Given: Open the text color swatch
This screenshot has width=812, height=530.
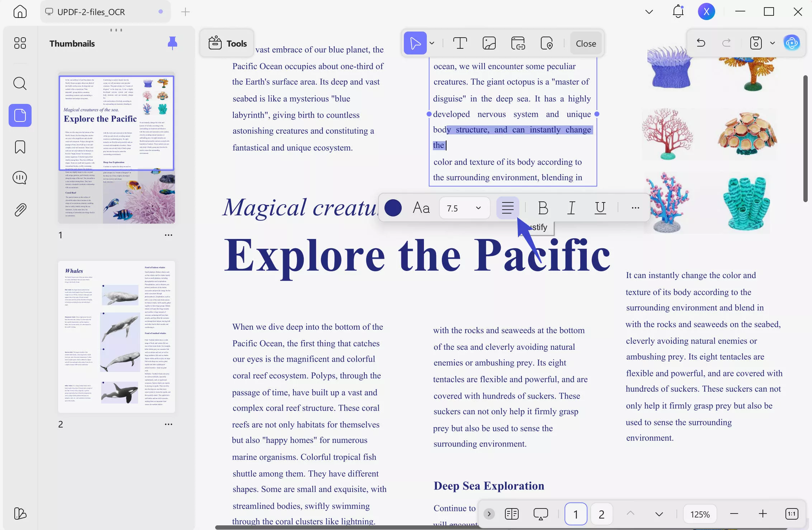Looking at the screenshot, I should [x=393, y=208].
